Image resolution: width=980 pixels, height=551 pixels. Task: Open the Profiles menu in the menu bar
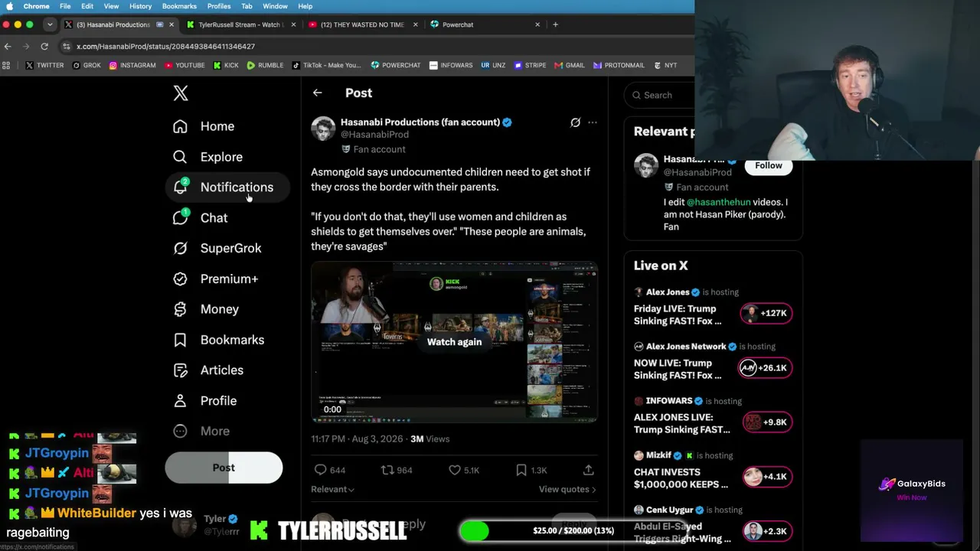click(x=219, y=6)
